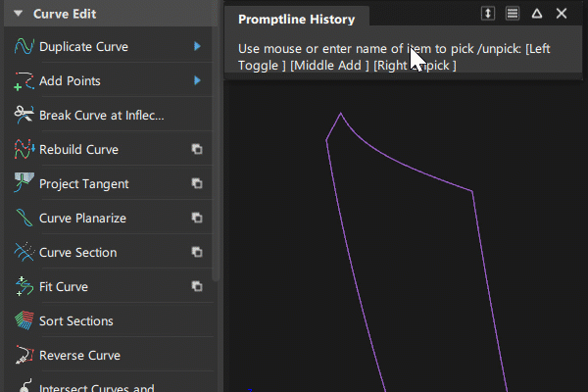Screen dimensions: 588x392
Task: Click the Curve Planarize tool icon
Action: pos(24,218)
